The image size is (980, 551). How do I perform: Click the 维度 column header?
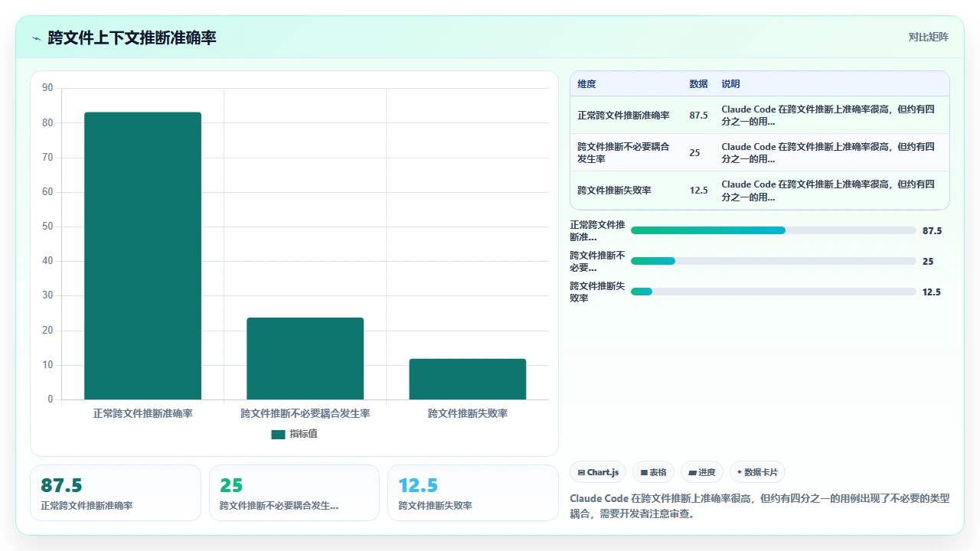[x=586, y=84]
